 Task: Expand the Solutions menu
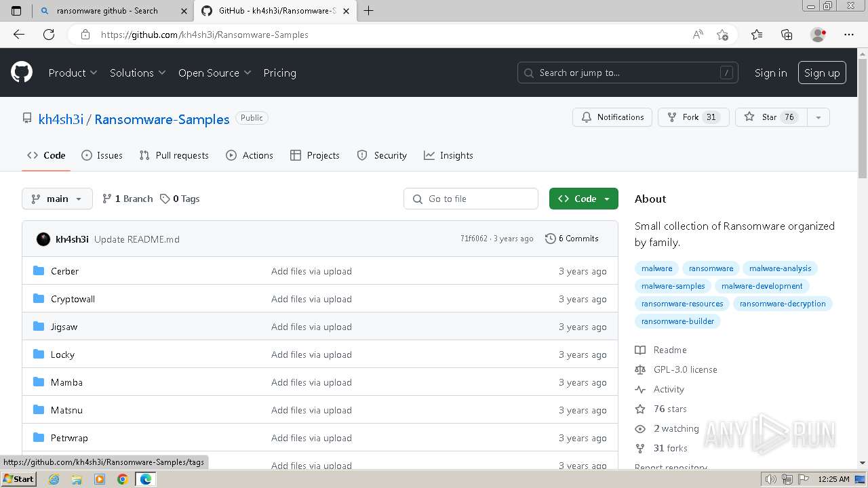point(138,73)
